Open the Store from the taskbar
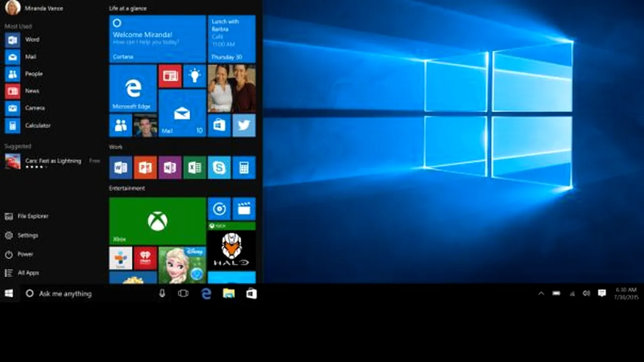The height and width of the screenshot is (362, 644). pos(252,294)
